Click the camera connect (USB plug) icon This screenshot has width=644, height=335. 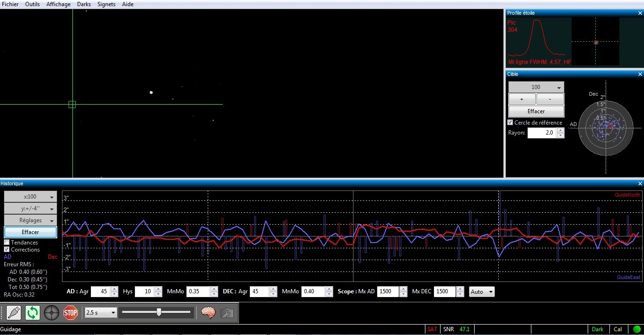tap(14, 312)
